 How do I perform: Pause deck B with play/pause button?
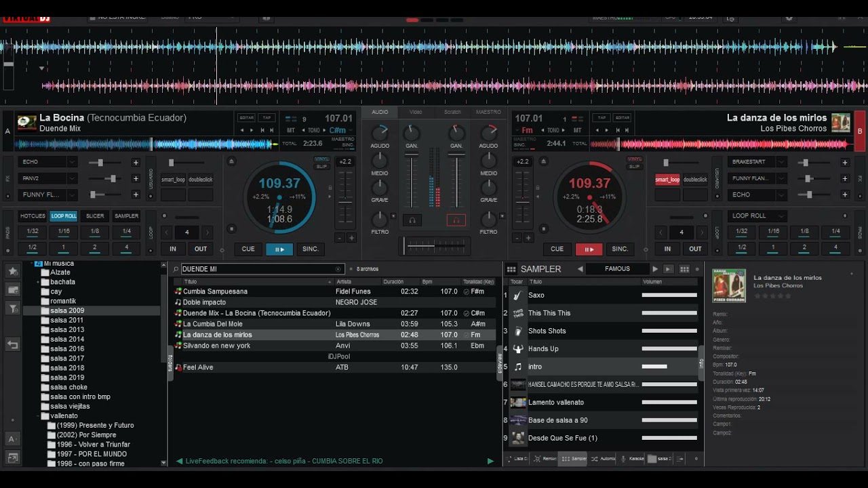point(589,249)
